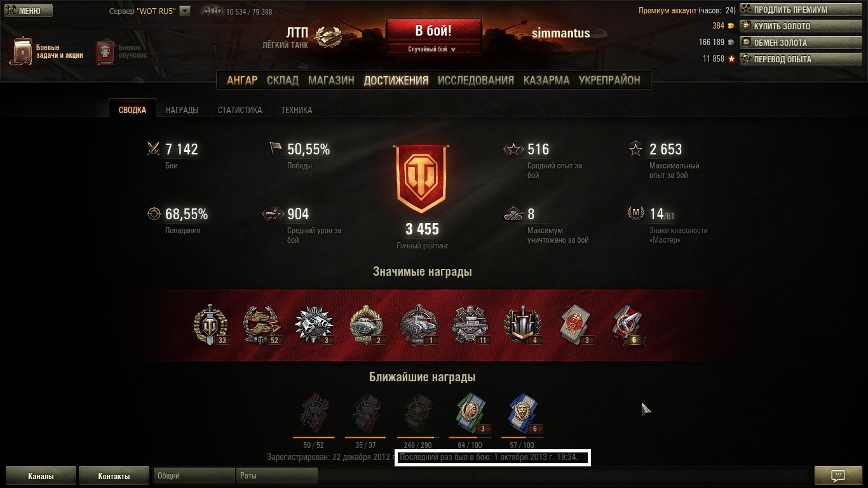Screen dimensions: 868x488
Task: Select nearest award with progress 64 / 100
Action: pyautogui.click(x=470, y=415)
